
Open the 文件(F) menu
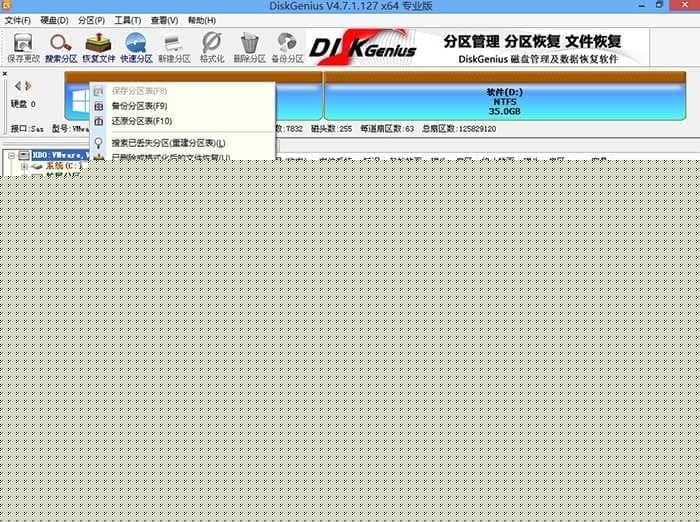[x=18, y=21]
